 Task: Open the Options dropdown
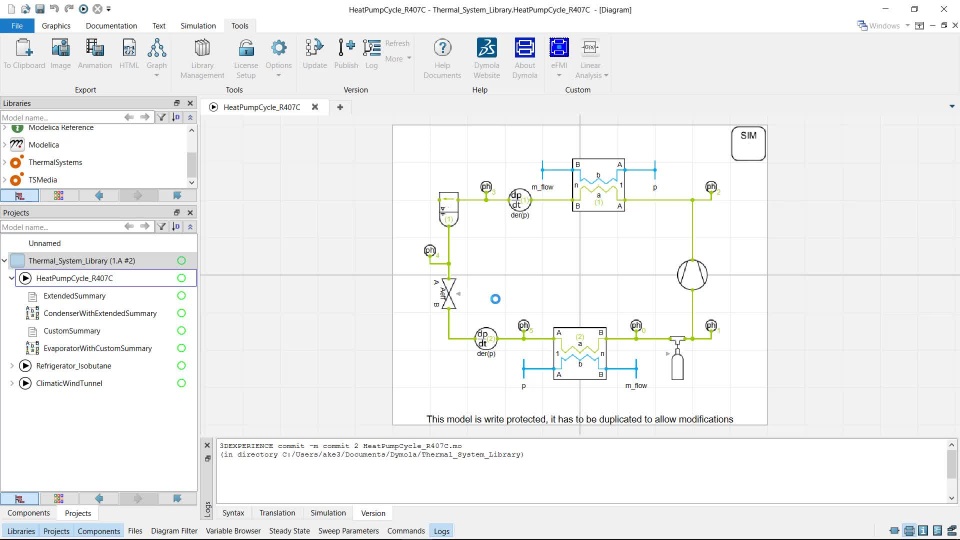tap(279, 59)
